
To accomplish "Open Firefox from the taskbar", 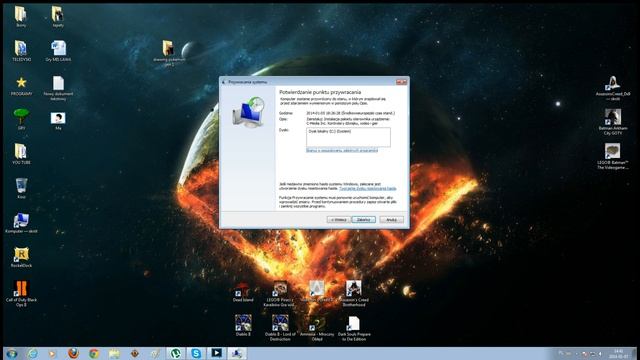I will pos(73,353).
